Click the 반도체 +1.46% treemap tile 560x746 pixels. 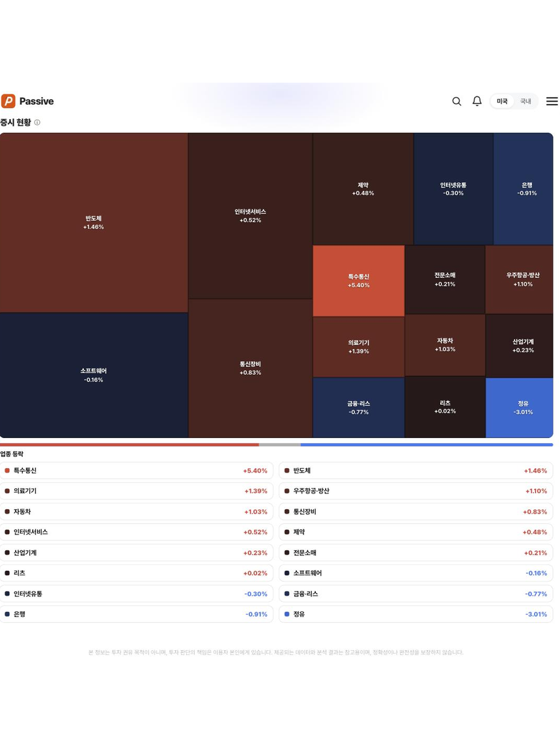coord(94,223)
